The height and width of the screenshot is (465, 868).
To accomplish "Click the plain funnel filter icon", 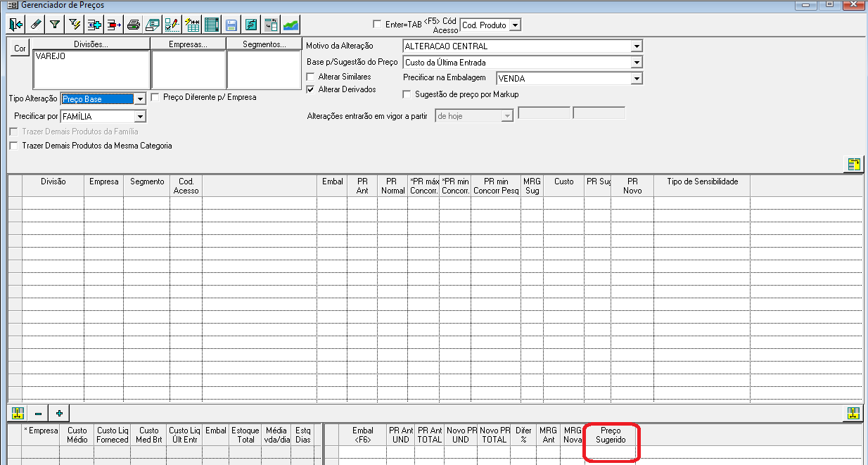I will pos(55,25).
